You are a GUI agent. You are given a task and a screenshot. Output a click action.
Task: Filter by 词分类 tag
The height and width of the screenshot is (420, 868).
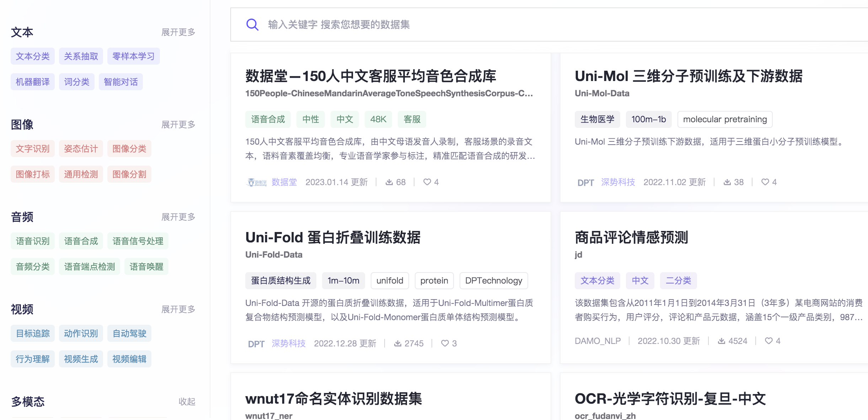77,82
